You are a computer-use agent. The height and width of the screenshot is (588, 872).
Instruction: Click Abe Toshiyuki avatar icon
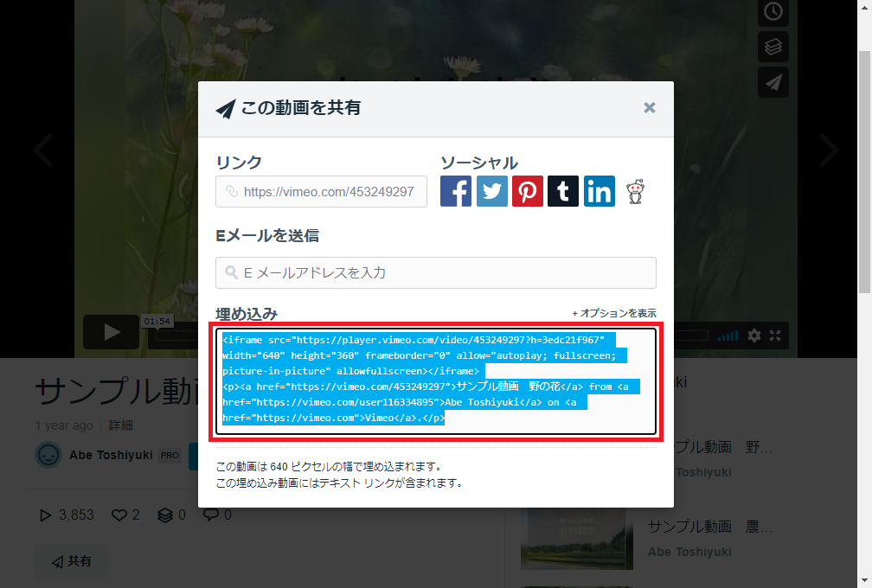[48, 455]
